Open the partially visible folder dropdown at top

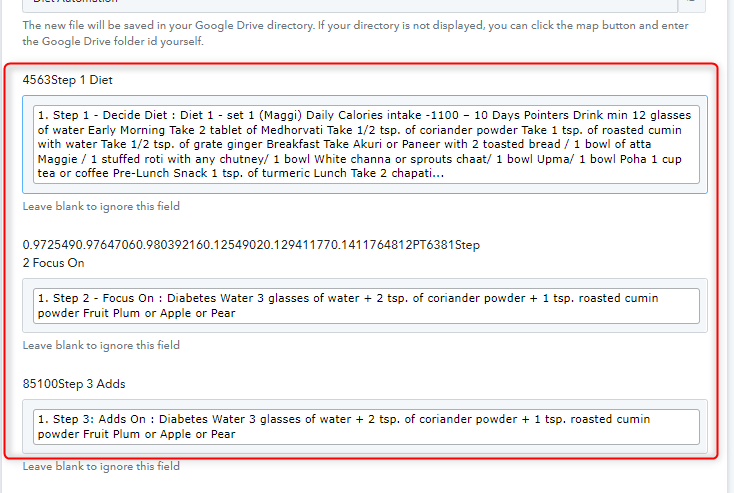(340, 4)
